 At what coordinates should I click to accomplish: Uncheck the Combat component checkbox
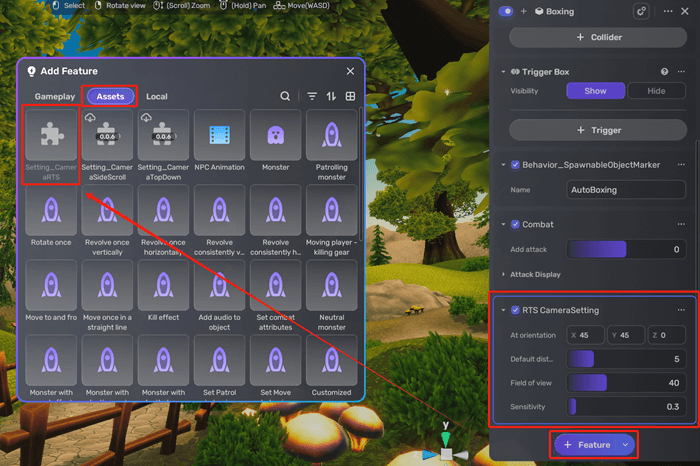514,224
